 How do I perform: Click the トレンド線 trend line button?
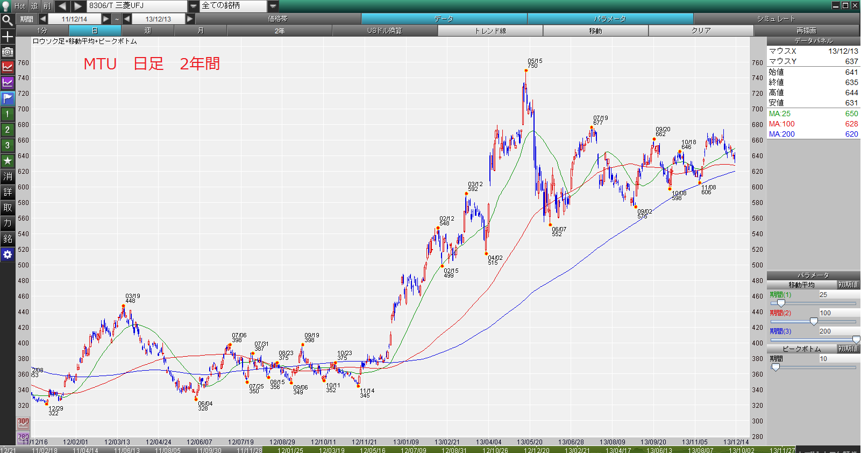490,31
